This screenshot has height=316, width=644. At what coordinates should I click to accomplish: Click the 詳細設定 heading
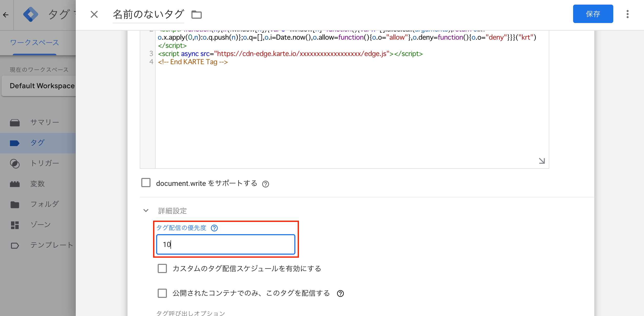pos(173,211)
